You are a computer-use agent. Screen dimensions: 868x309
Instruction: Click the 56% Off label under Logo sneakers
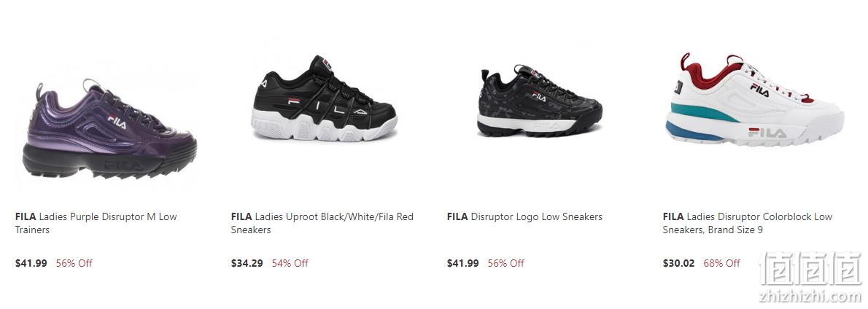click(x=506, y=263)
